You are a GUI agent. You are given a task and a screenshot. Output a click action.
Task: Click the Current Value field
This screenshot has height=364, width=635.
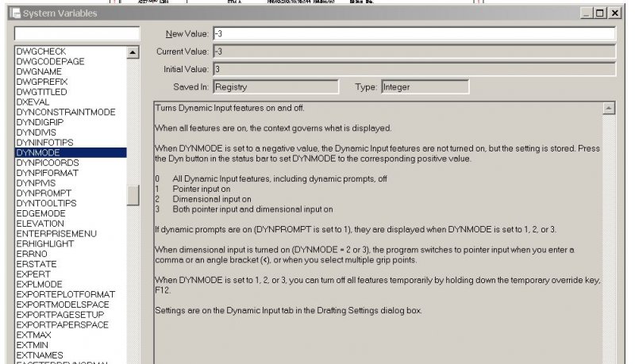pos(414,52)
